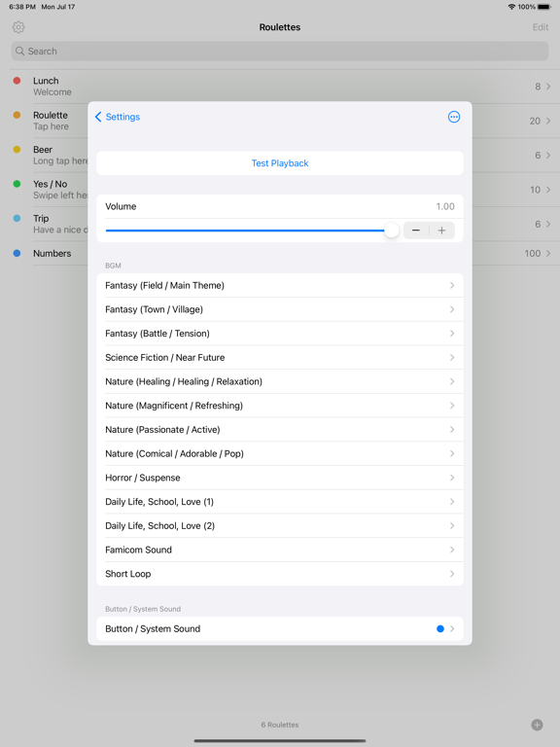This screenshot has width=560, height=747.
Task: Click the volume slider knob
Action: click(392, 231)
